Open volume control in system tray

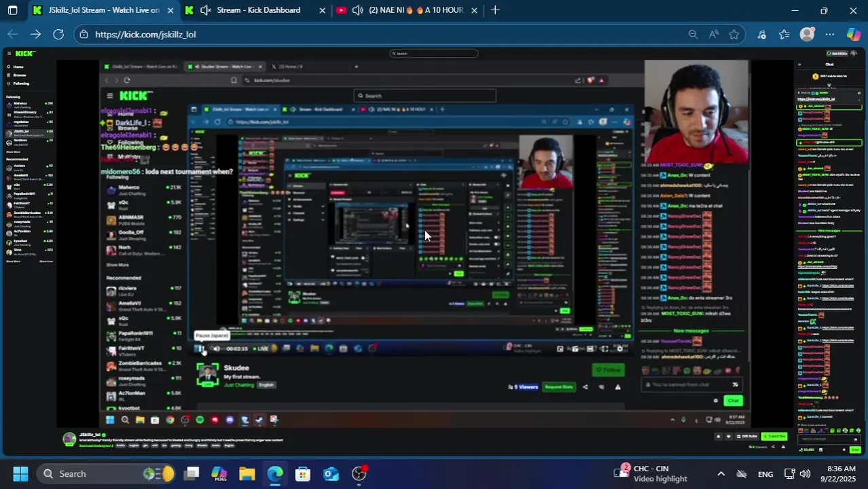[x=805, y=474]
